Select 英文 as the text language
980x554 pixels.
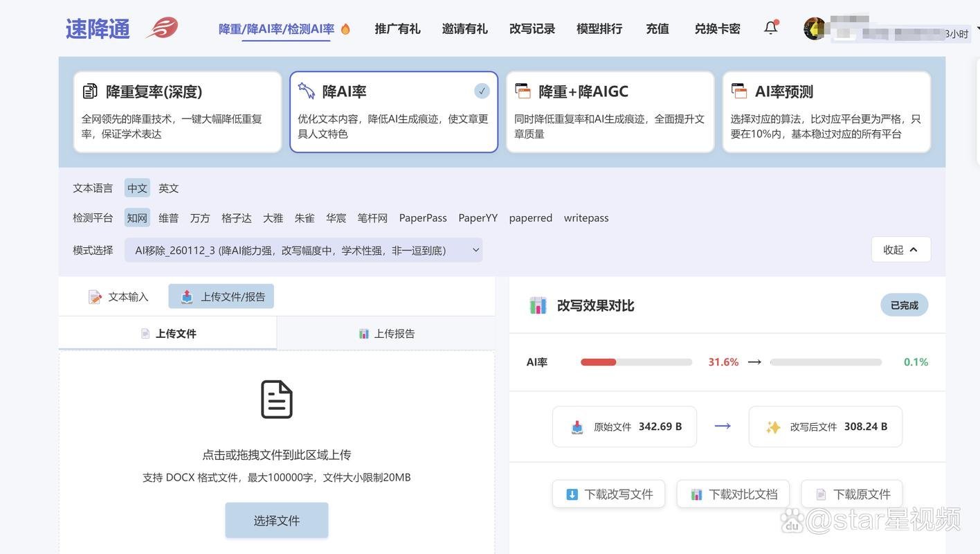point(168,188)
